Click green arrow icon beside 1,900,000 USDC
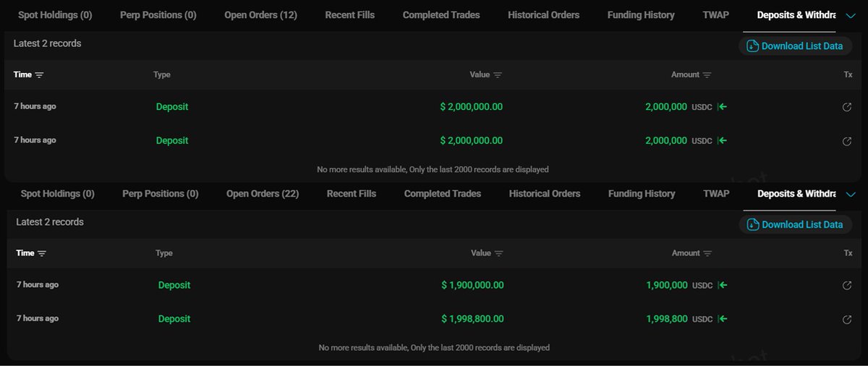This screenshot has height=366, width=868. click(723, 286)
